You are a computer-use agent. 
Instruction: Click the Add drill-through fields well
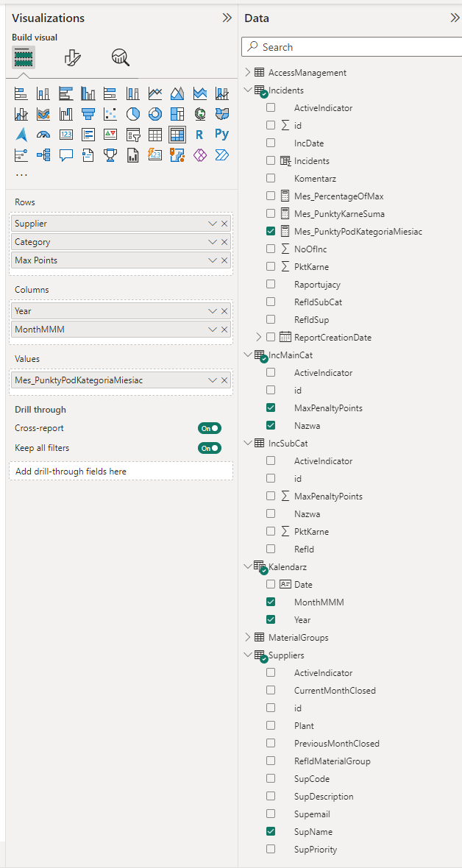pos(121,472)
